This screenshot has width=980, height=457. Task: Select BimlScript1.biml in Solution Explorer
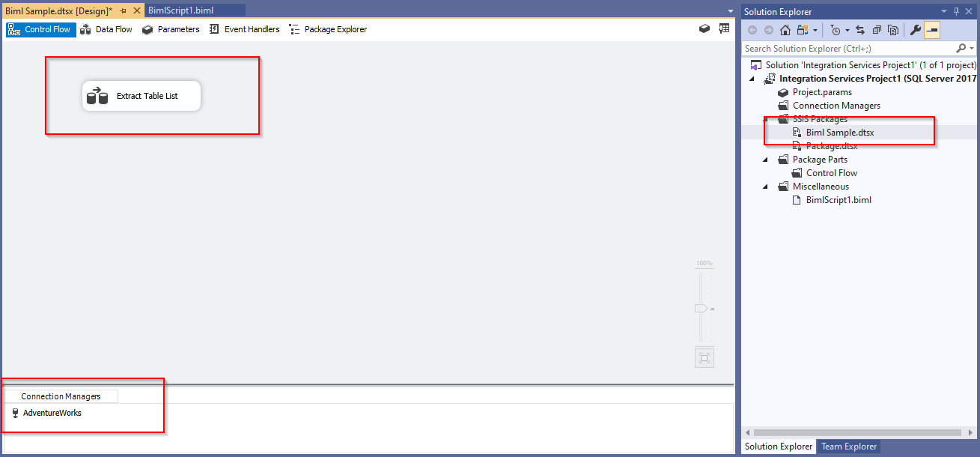point(839,200)
